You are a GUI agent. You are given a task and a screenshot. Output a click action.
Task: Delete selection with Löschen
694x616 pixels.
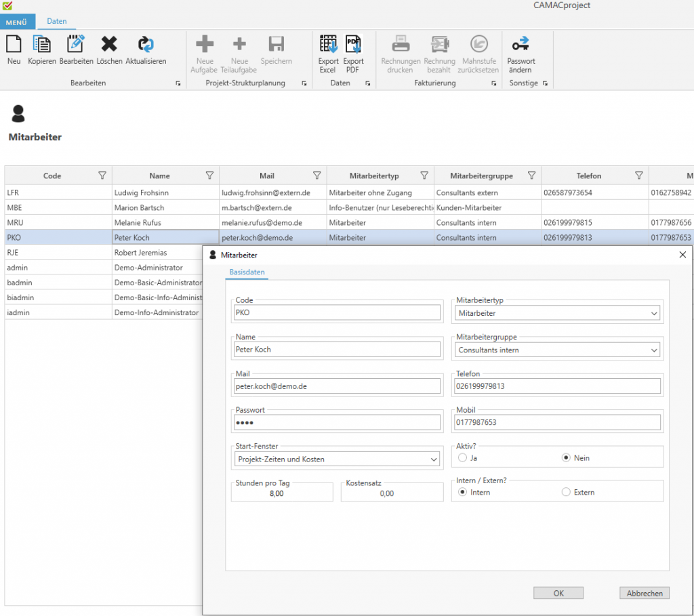click(109, 49)
